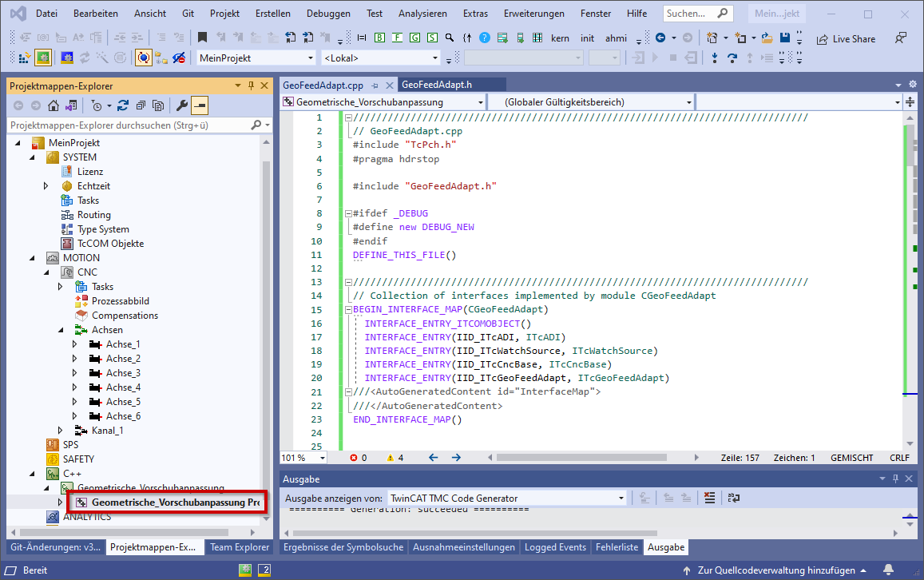Viewport: 924px width, 580px height.
Task: Click the Save All floppy disk icon
Action: (x=784, y=38)
